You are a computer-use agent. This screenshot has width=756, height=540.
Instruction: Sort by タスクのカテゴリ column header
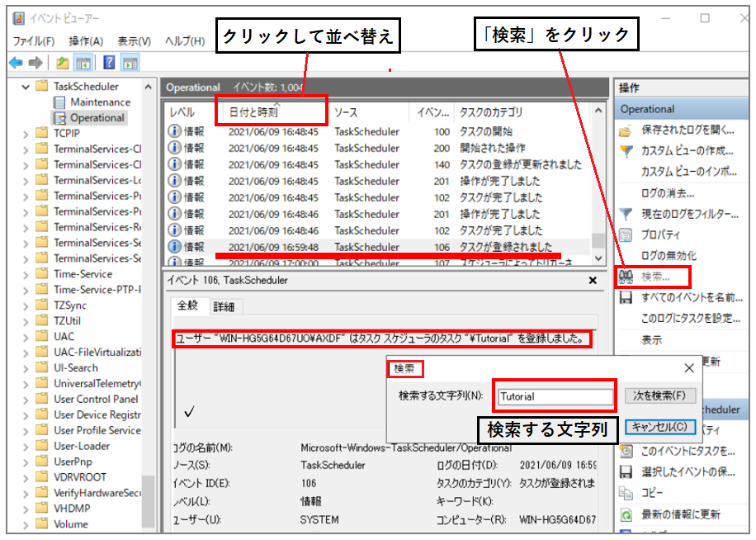pos(522,112)
